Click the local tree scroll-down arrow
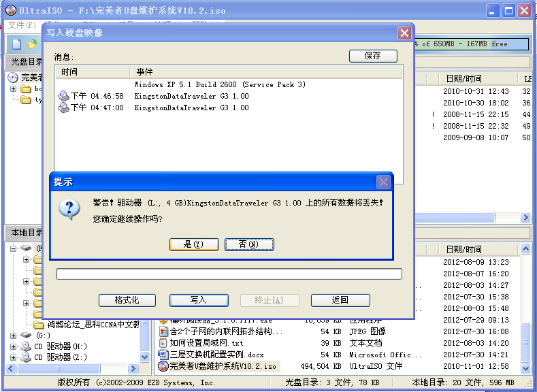The height and width of the screenshot is (392, 537). (x=144, y=357)
